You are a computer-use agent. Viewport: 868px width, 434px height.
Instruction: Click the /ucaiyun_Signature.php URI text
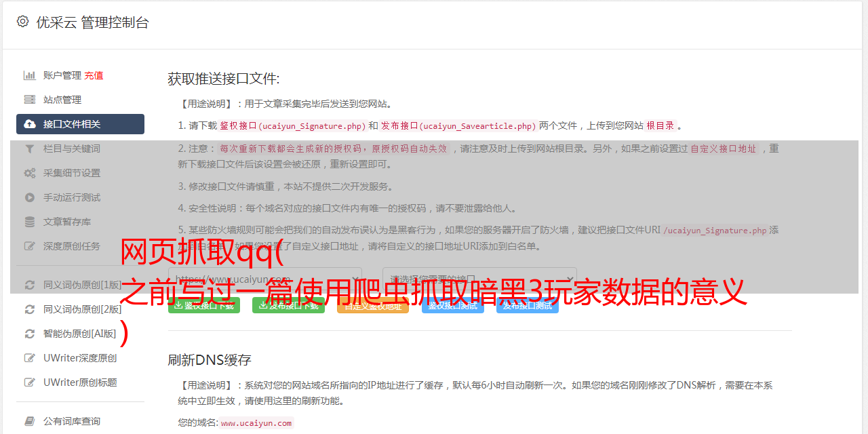pos(715,230)
